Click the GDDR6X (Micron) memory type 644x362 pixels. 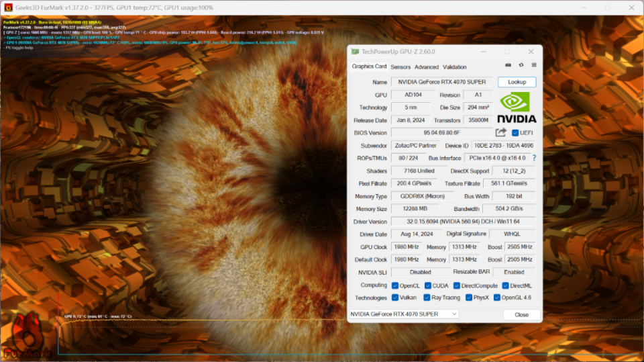tap(423, 196)
